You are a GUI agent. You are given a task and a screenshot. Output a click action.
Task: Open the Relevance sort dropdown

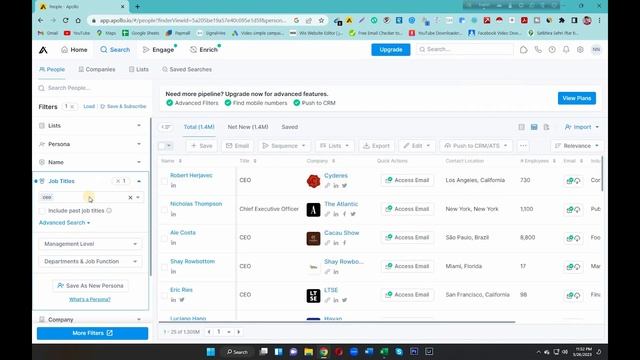pos(577,146)
